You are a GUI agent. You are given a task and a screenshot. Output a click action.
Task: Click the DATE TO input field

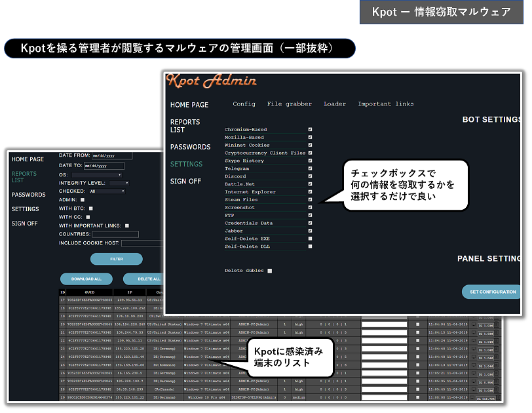point(104,166)
